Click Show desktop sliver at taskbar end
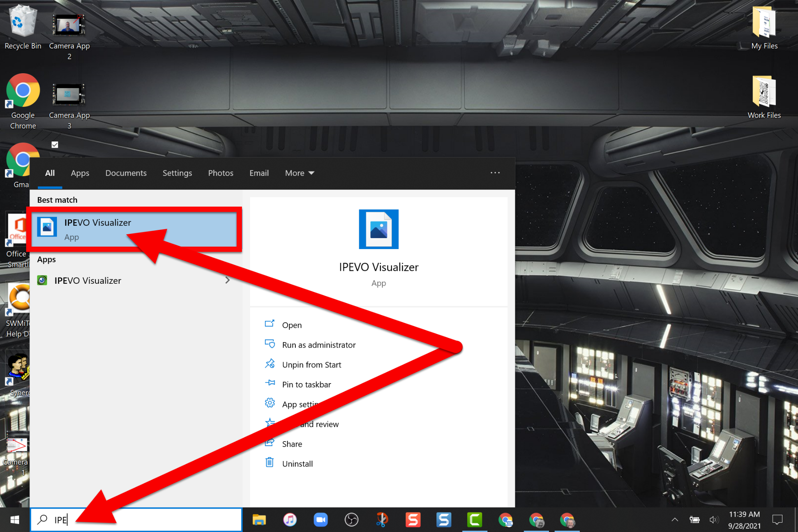The width and height of the screenshot is (798, 532). 796,520
